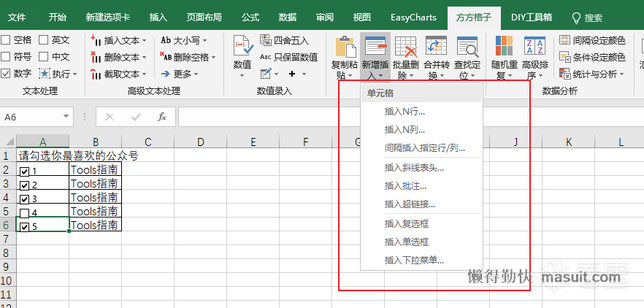Click 条件设定颜色 icon
Image resolution: width=644 pixels, height=308 pixels.
coord(564,57)
